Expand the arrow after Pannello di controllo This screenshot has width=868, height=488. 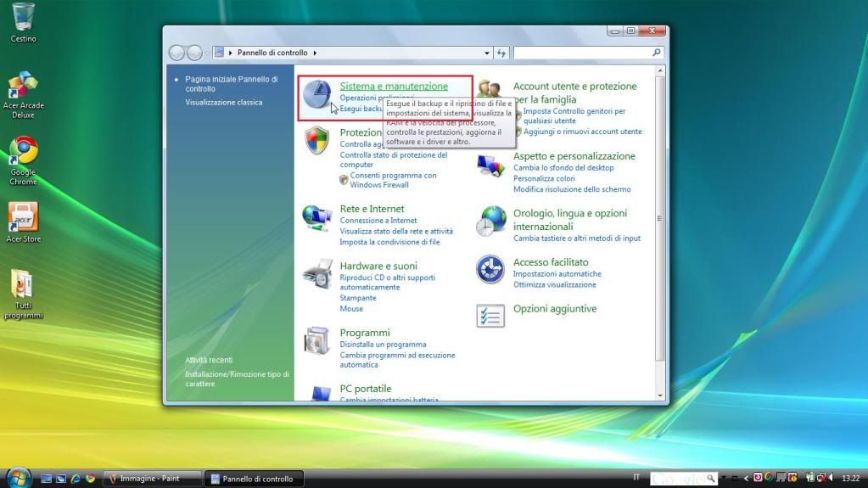tap(315, 53)
